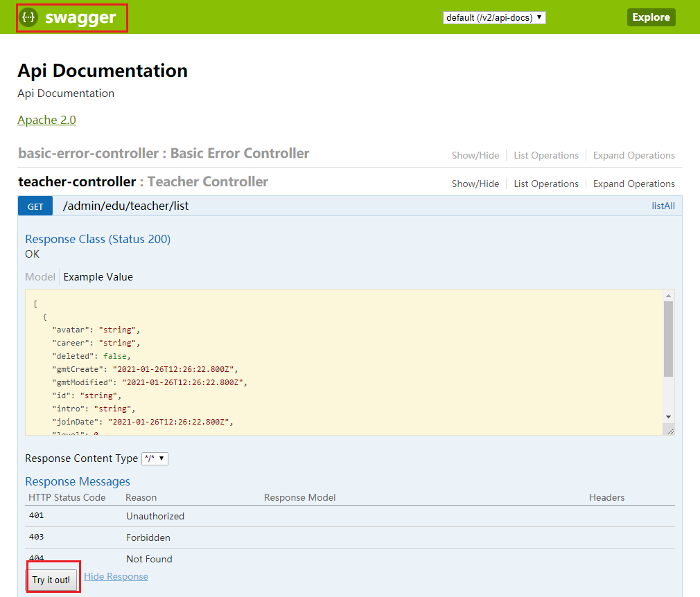
Task: Click Show/Hide for teacher-controller
Action: tap(475, 184)
